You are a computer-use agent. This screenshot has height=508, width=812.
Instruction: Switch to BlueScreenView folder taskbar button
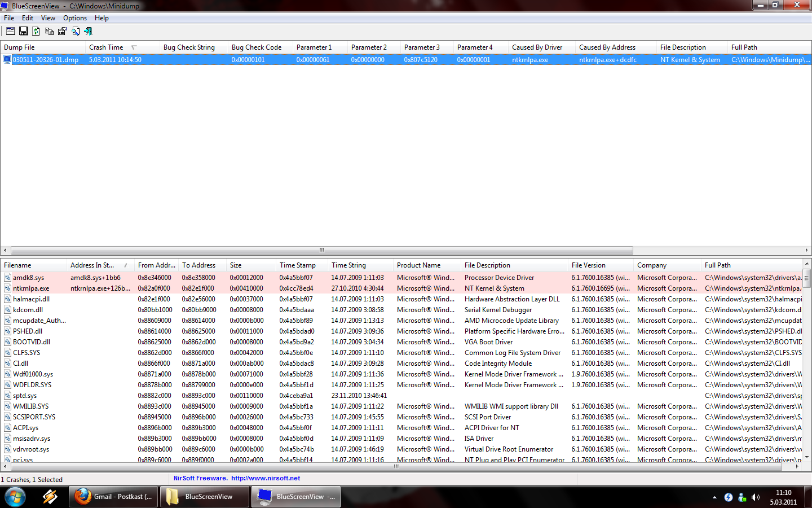pyautogui.click(x=204, y=497)
